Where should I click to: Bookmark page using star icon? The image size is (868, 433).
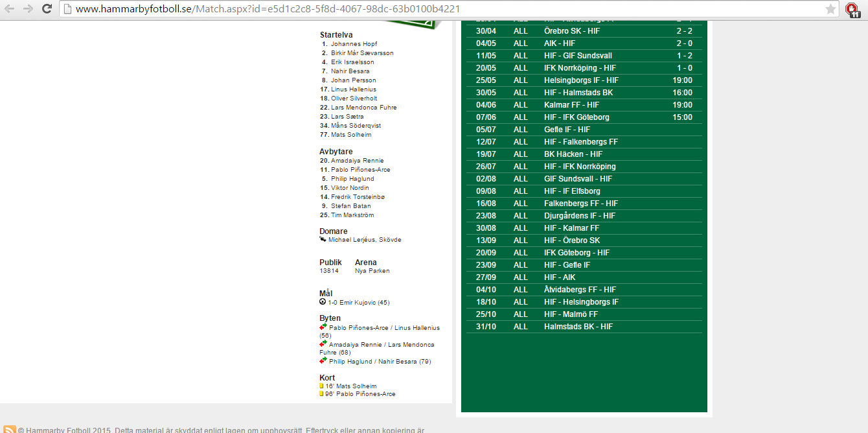(x=830, y=9)
